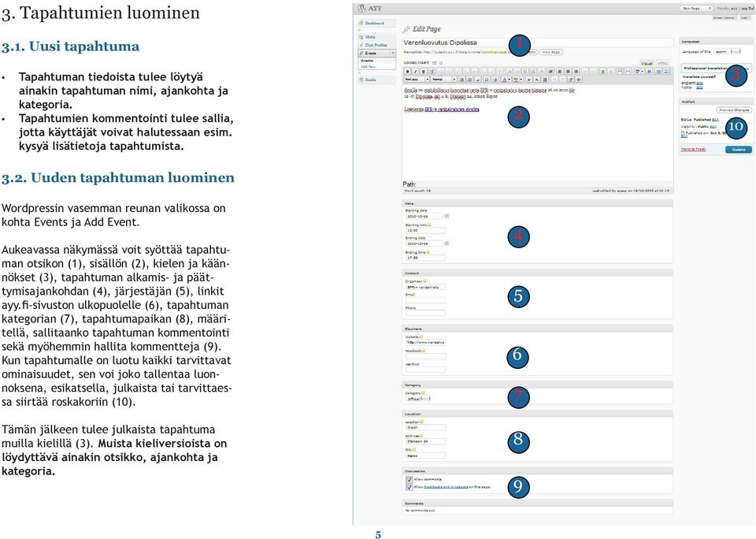Click the Starting date input field
This screenshot has height=539, width=756.
click(x=424, y=216)
